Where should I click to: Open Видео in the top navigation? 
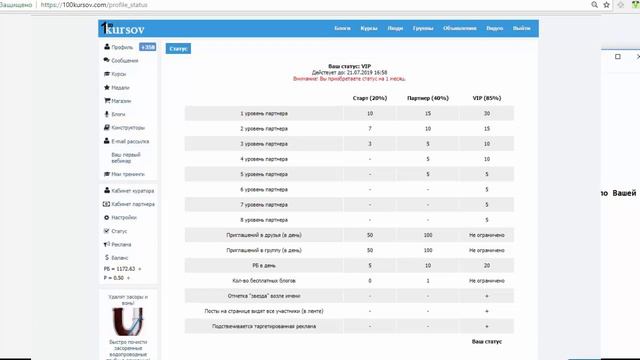[495, 28]
